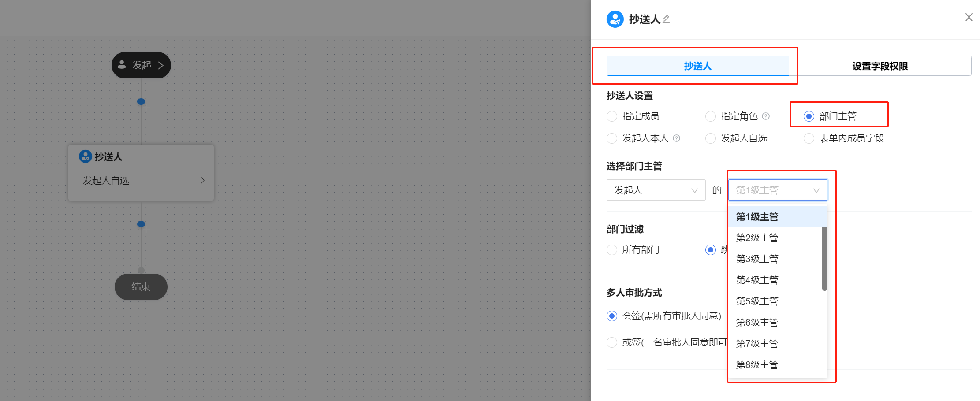The width and height of the screenshot is (980, 401).
Task: Pick 第4级主管 from the list
Action: click(x=775, y=280)
